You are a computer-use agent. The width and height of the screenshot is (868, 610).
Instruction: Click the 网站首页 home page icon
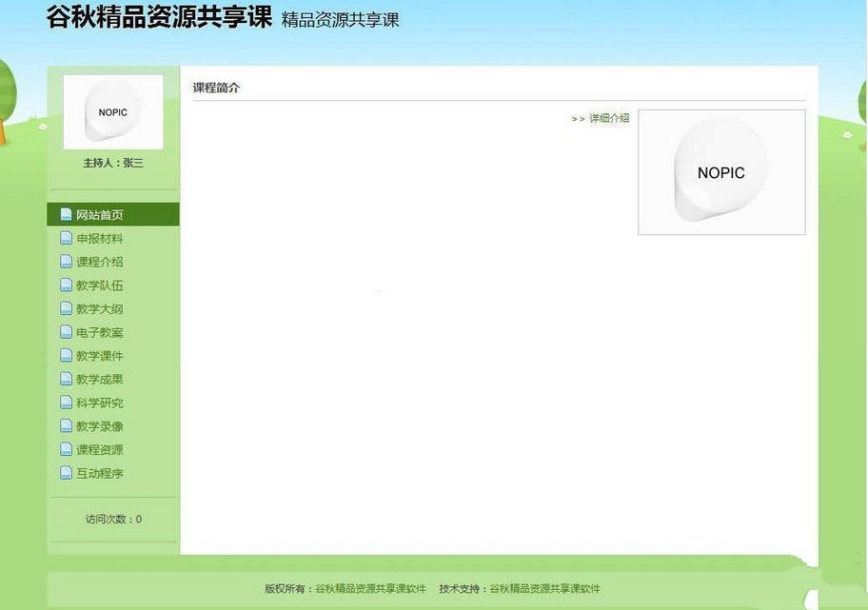(66, 214)
